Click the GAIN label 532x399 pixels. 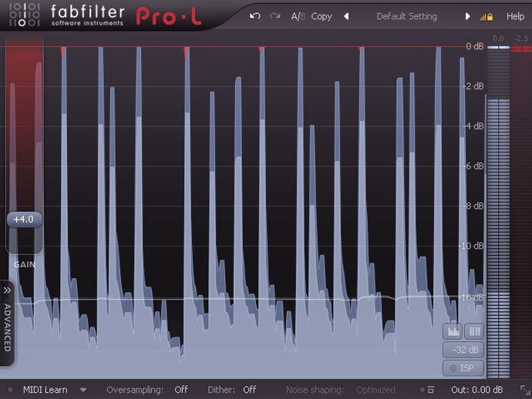25,264
